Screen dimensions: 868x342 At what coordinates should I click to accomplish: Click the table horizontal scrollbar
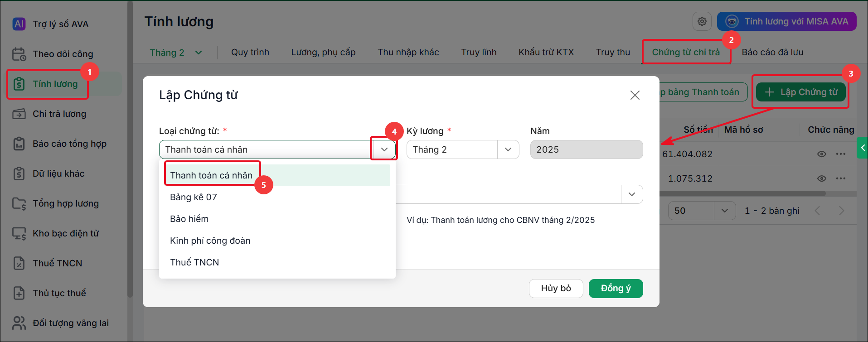pos(742,193)
